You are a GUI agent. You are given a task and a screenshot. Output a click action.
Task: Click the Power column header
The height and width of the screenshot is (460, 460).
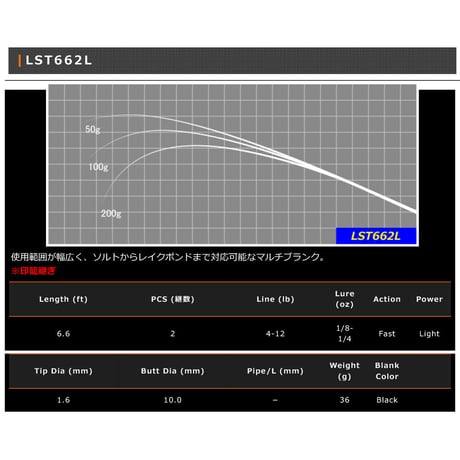point(429,299)
